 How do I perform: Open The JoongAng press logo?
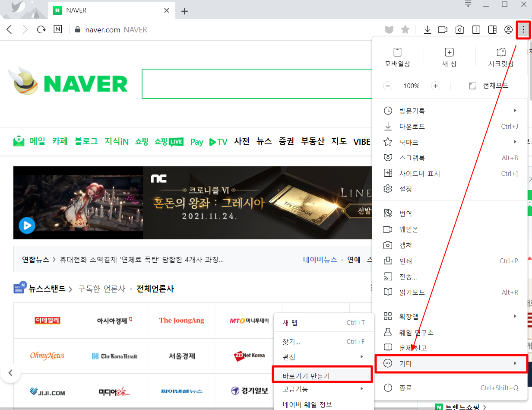point(181,321)
